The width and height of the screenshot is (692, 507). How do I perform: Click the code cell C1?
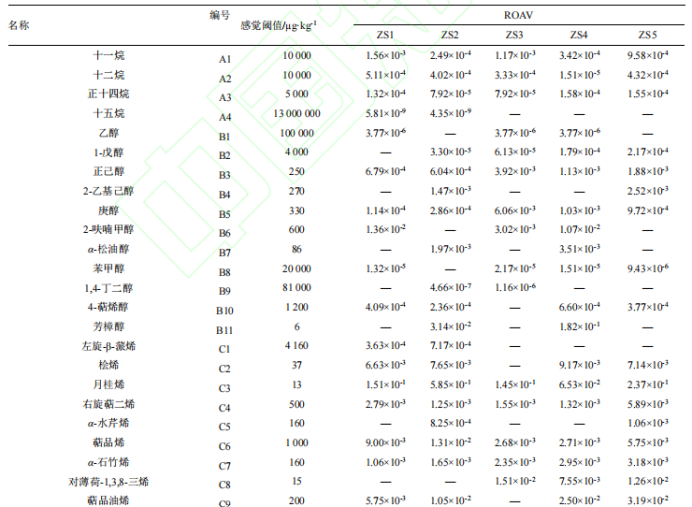[x=225, y=348]
